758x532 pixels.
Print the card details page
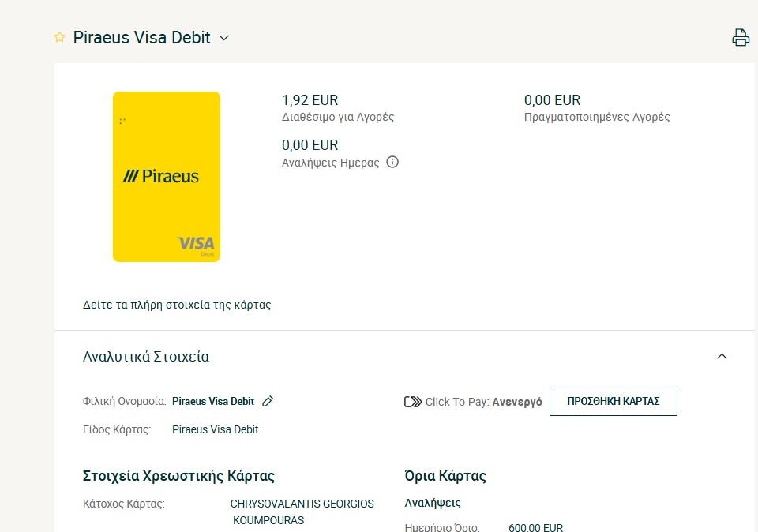pos(741,38)
